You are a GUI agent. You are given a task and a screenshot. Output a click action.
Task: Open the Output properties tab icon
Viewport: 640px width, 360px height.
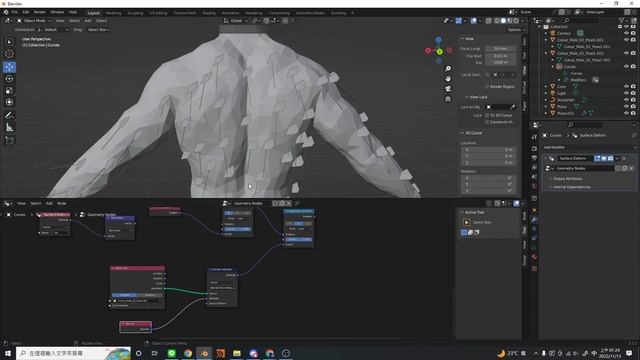point(534,158)
